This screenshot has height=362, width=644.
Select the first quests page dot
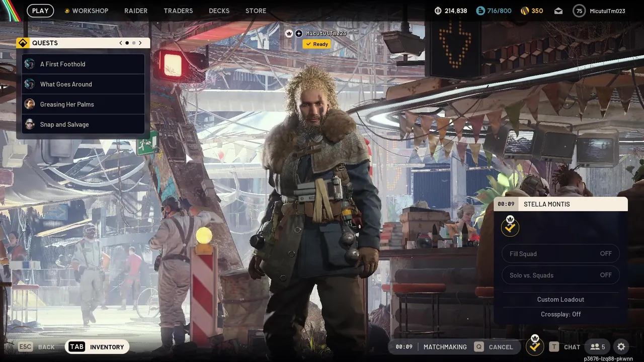pos(127,43)
